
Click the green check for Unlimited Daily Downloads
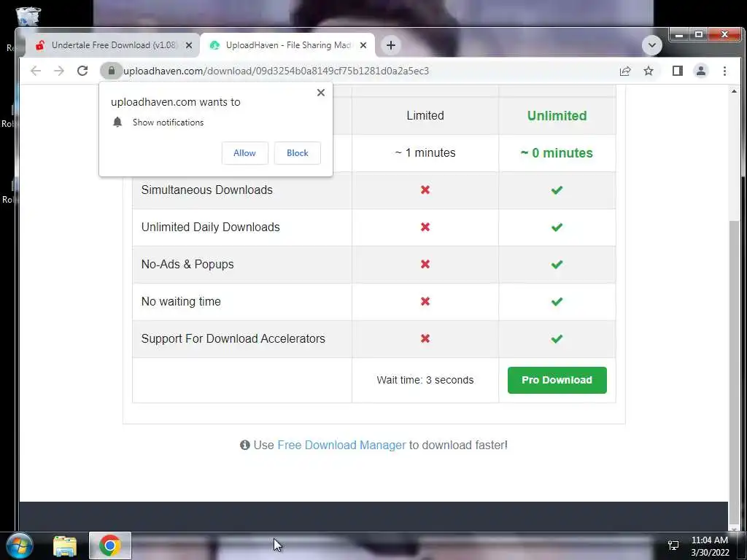tap(557, 227)
